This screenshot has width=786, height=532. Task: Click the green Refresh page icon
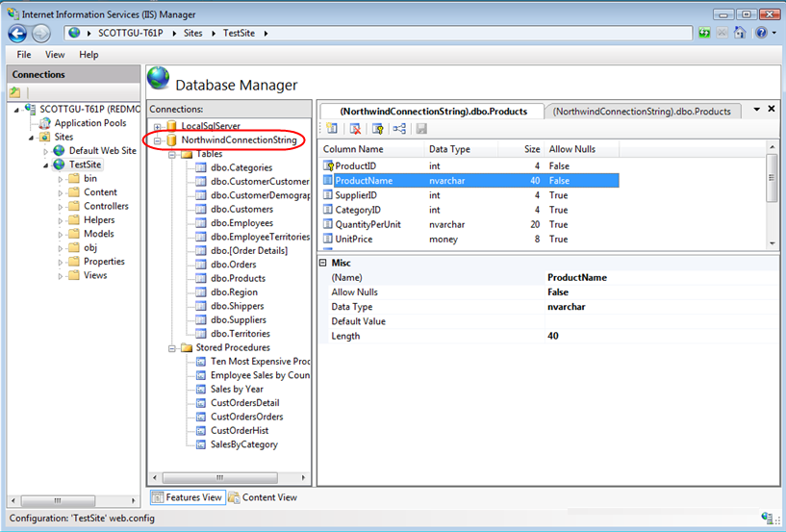704,33
